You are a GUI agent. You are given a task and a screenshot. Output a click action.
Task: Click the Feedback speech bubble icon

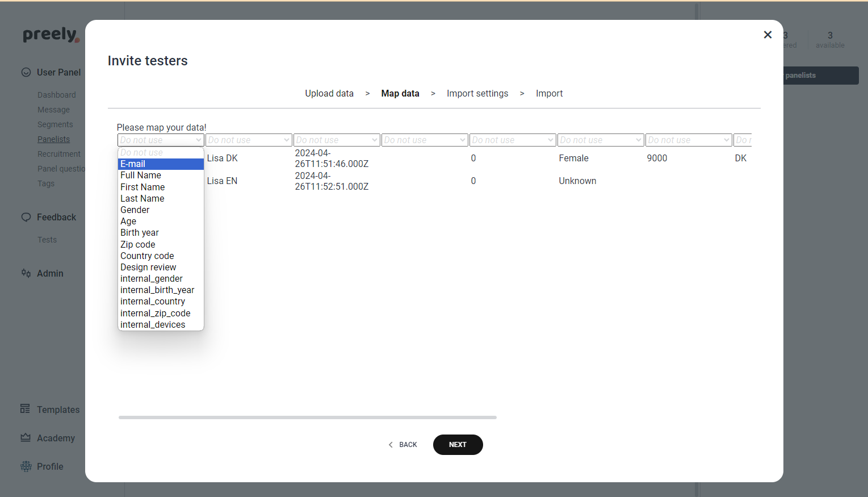26,217
